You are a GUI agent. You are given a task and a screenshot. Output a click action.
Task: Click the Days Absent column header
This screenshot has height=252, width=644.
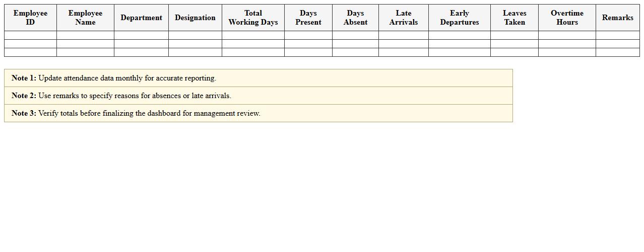355,18
